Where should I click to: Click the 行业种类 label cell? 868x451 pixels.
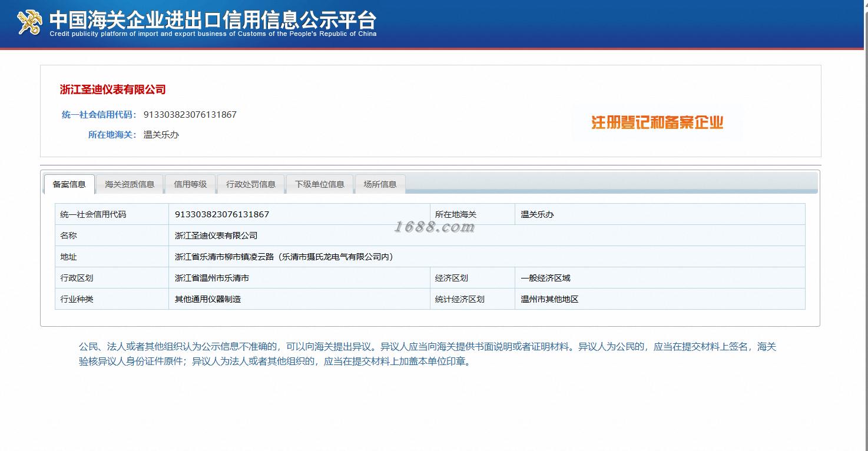(x=112, y=299)
